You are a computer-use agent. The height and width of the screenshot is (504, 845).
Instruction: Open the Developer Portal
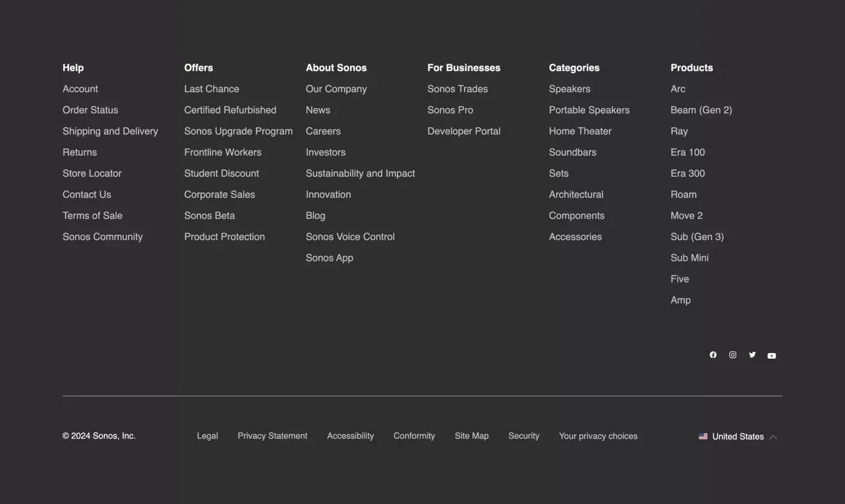[464, 131]
